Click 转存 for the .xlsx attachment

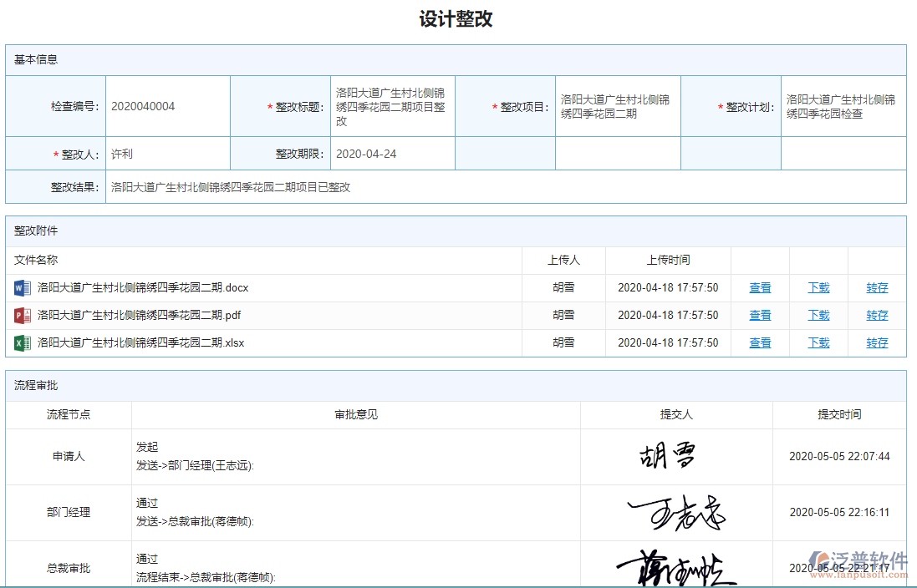[x=877, y=342]
